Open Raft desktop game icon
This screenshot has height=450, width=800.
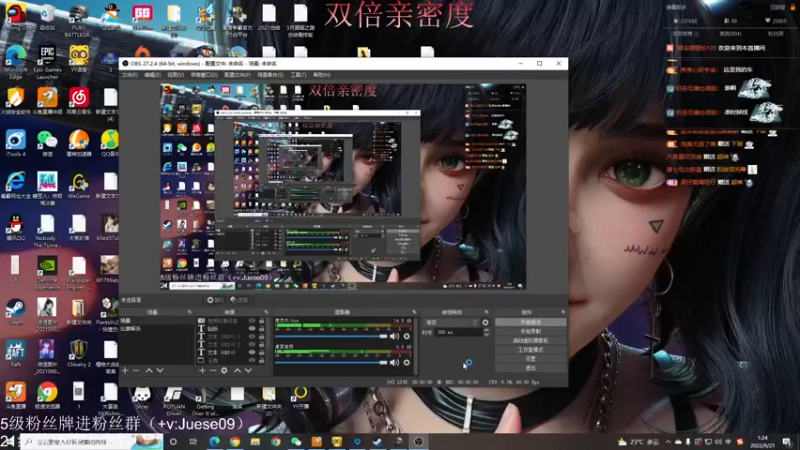click(15, 354)
